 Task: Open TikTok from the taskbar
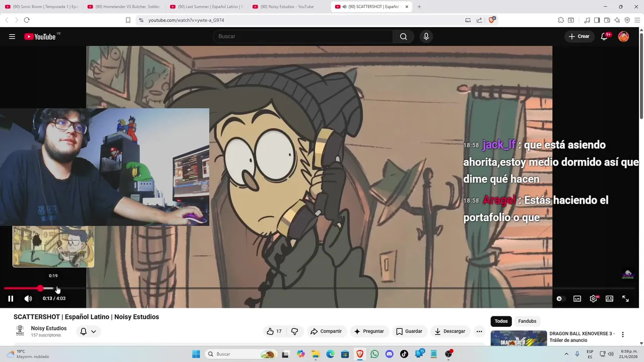tap(404, 354)
